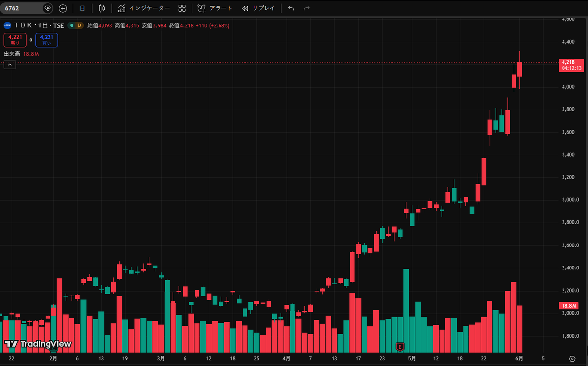Collapse the indicator legend with the chevron
This screenshot has height=366, width=588.
point(10,64)
